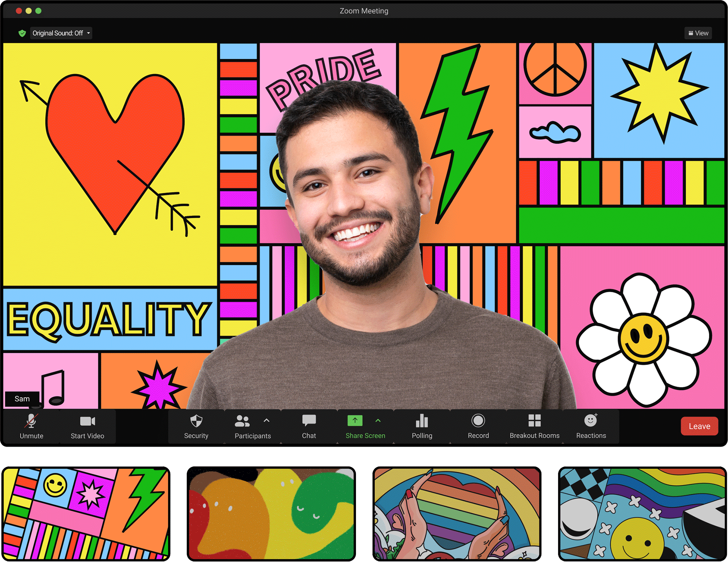Select the lightning bolt pride background thumbnail
728x562 pixels.
[86, 514]
